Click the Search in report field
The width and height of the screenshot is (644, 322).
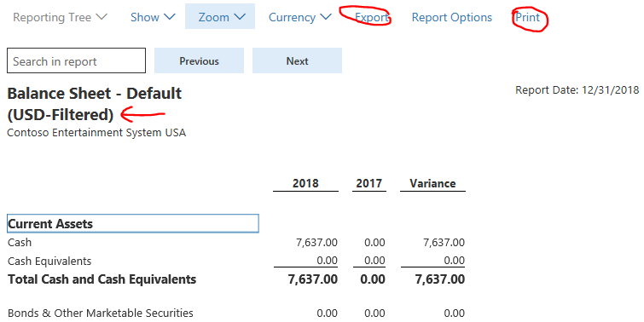(77, 60)
